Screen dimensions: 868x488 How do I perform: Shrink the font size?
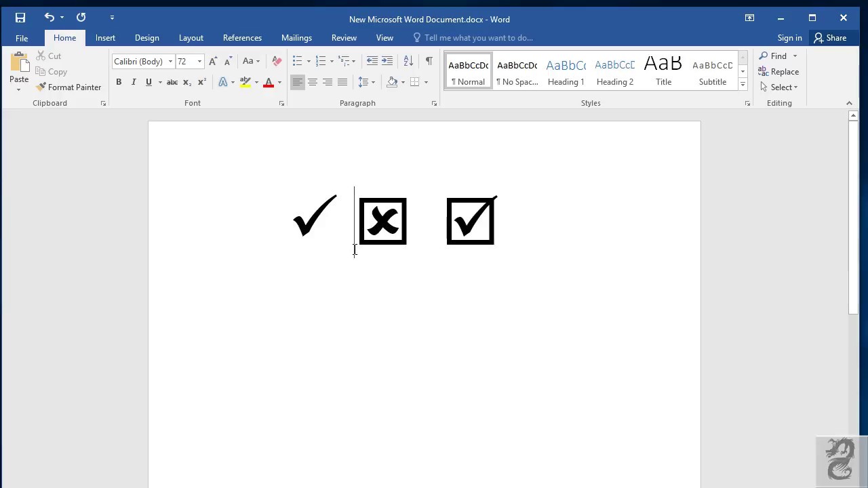228,61
